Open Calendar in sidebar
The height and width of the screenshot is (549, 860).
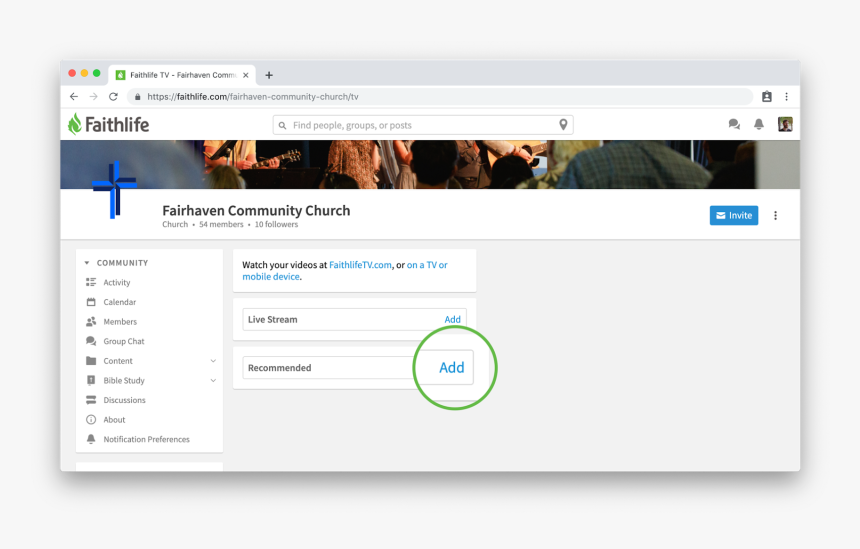[x=120, y=302]
